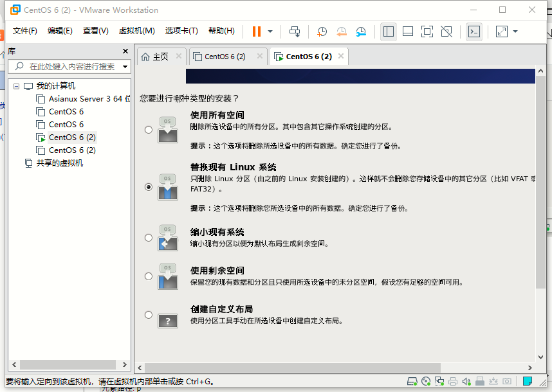
Task: Open the 选项卡(T) menu
Action: tap(181, 31)
